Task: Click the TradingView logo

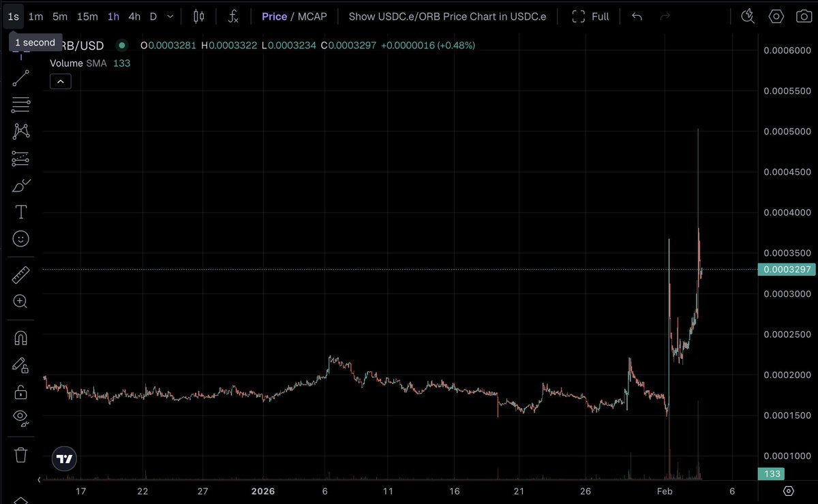Action: point(65,459)
